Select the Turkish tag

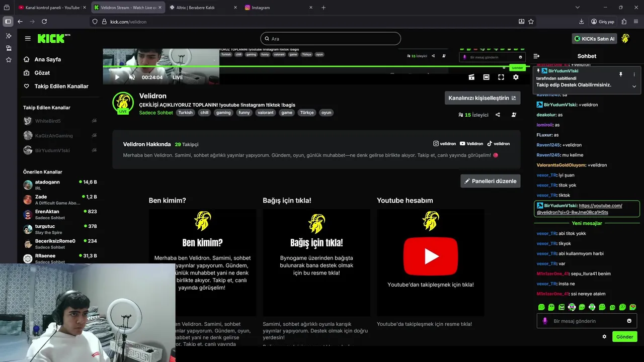(x=185, y=113)
